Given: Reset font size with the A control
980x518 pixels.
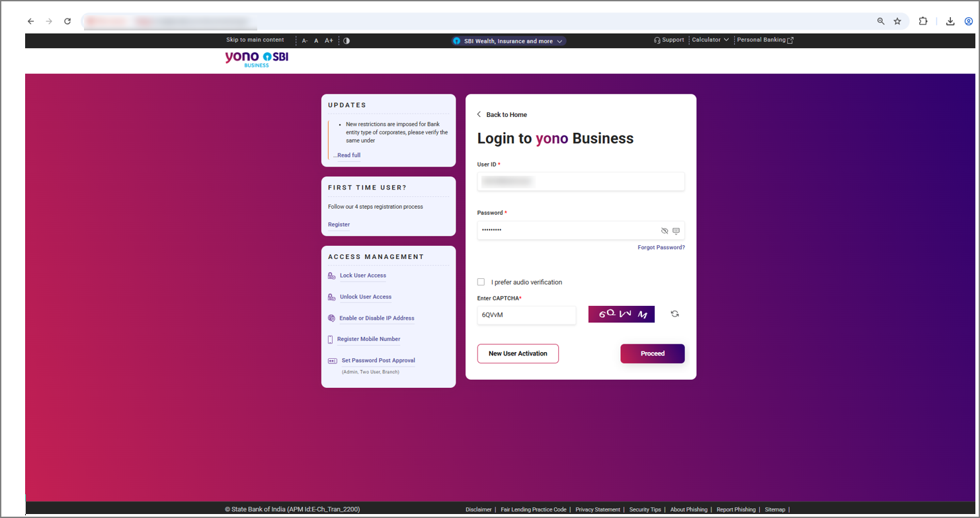Looking at the screenshot, I should [x=316, y=41].
